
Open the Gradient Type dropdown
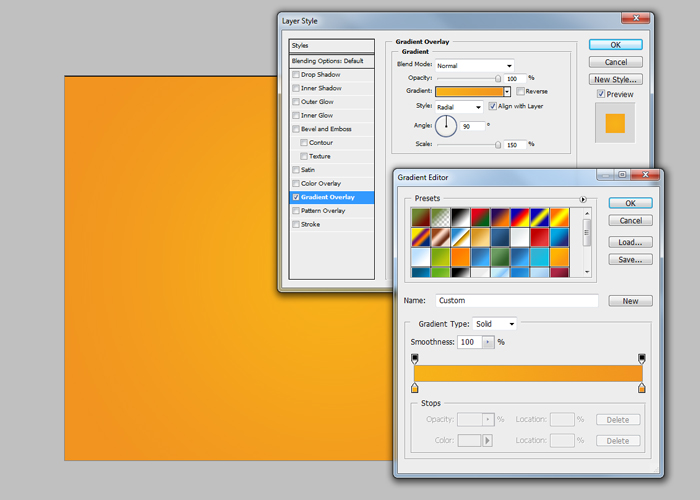[496, 324]
